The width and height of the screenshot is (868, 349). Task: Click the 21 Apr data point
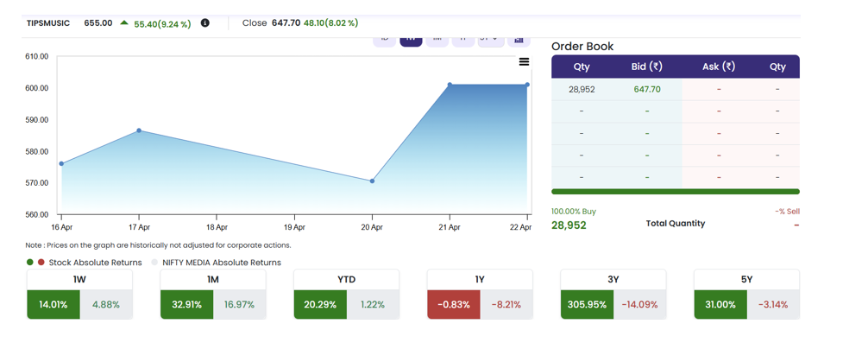[450, 85]
